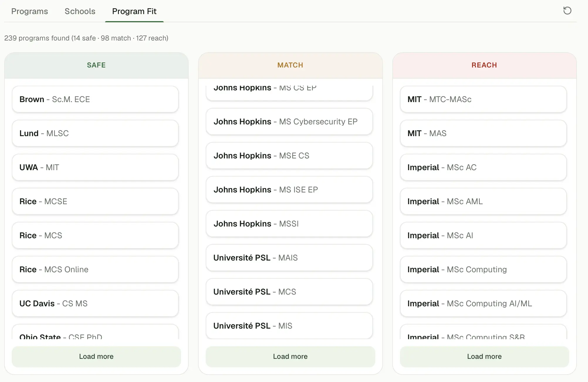Click the REACH column header
The width and height of the screenshot is (588, 382).
point(484,65)
